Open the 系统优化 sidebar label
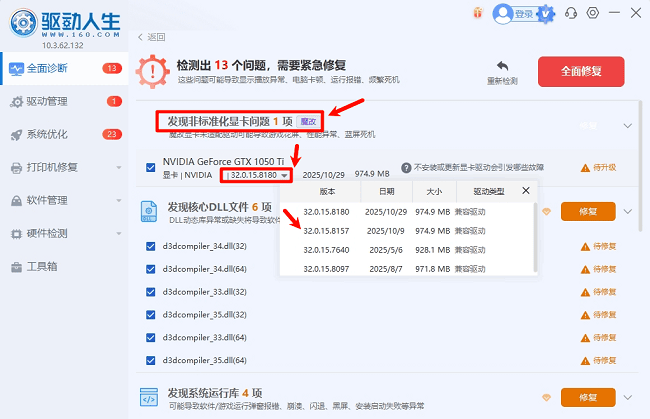The width and height of the screenshot is (650, 419). pyautogui.click(x=47, y=134)
